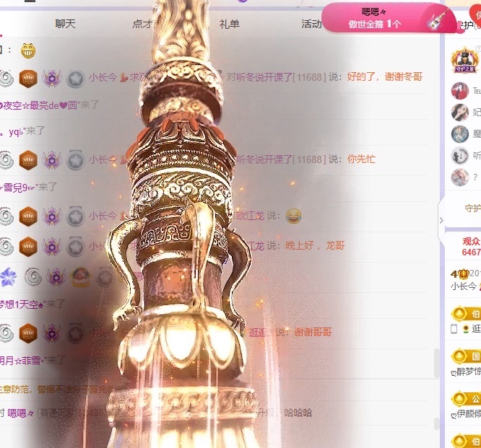This screenshot has height=448, width=481.
Task: Click the 雪兒9 username in chat
Action: [x=19, y=188]
